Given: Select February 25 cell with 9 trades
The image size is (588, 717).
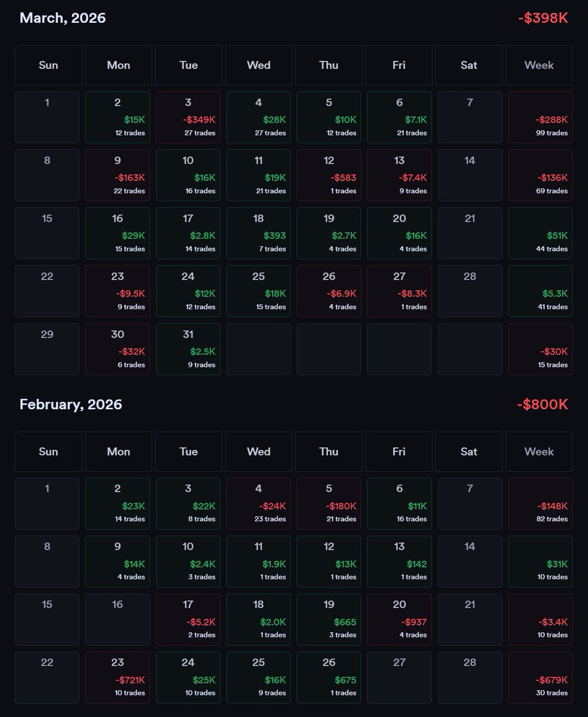Looking at the screenshot, I should click(259, 678).
